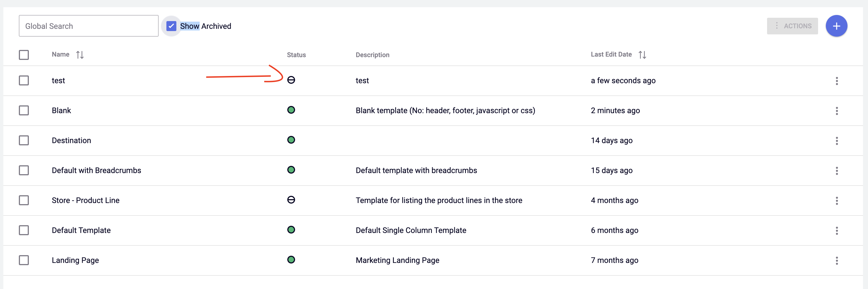Screen dimensions: 868x289
Task: Select the template named test
Action: pyautogui.click(x=58, y=80)
